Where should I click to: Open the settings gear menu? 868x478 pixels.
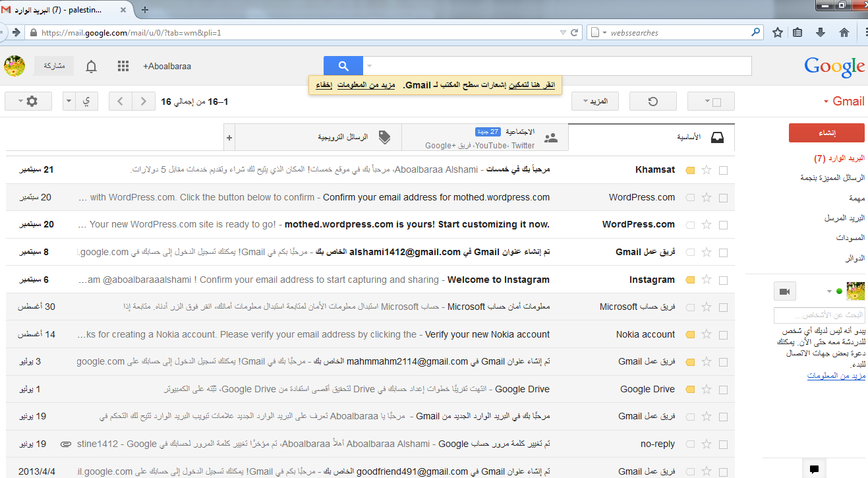[28, 102]
